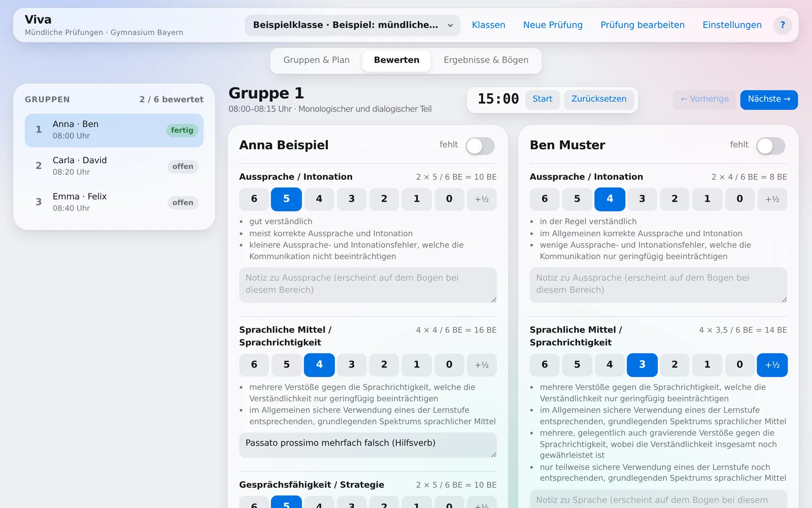Give Ben 2 in Aussprache / Intonation
Viewport: 812px width, 508px height.
tap(674, 199)
